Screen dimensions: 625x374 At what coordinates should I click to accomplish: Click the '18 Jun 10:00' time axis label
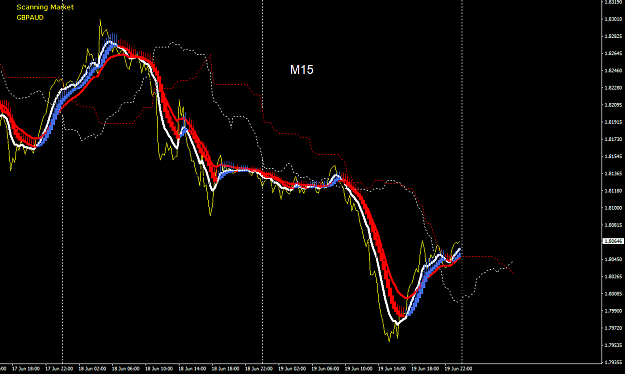[159, 369]
